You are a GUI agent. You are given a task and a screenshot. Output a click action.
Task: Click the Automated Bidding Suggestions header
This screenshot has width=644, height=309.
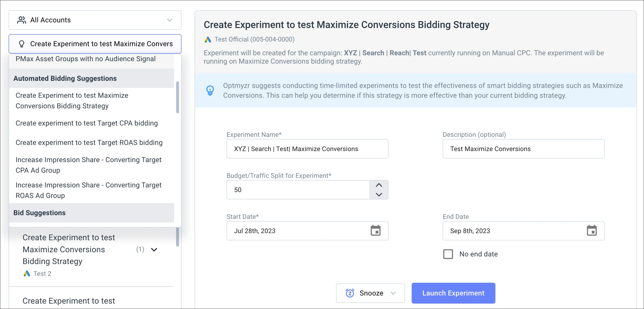(x=92, y=79)
